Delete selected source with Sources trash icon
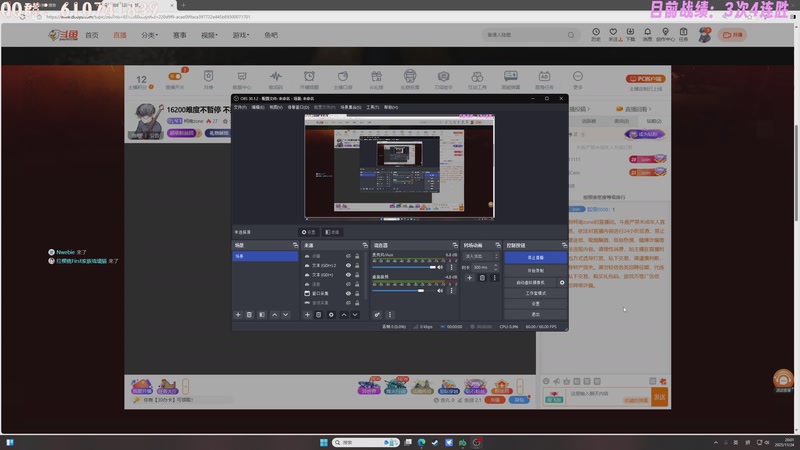The height and width of the screenshot is (450, 800). point(318,315)
